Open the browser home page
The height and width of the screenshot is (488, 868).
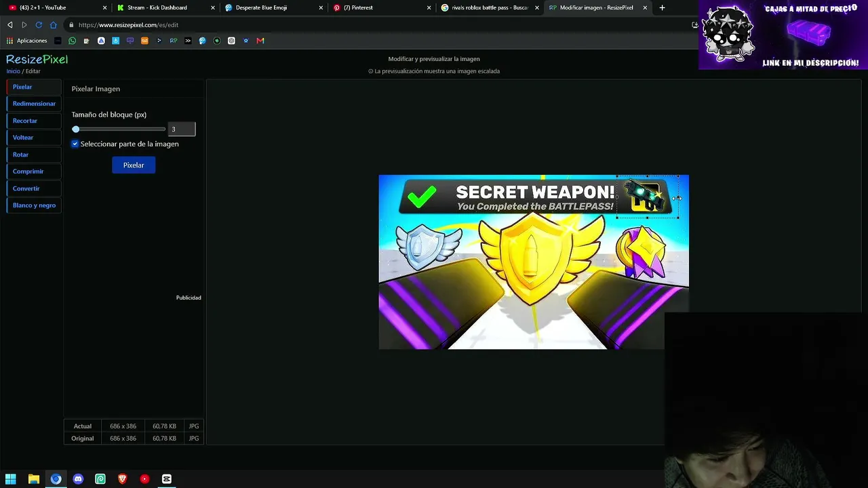click(54, 25)
